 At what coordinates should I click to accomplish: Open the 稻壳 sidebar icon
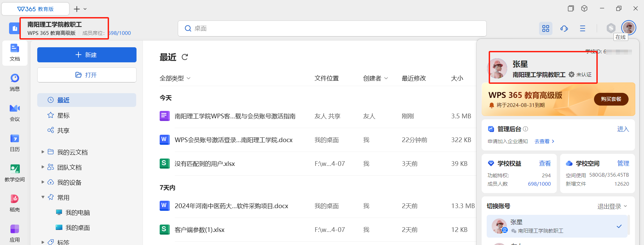click(15, 202)
